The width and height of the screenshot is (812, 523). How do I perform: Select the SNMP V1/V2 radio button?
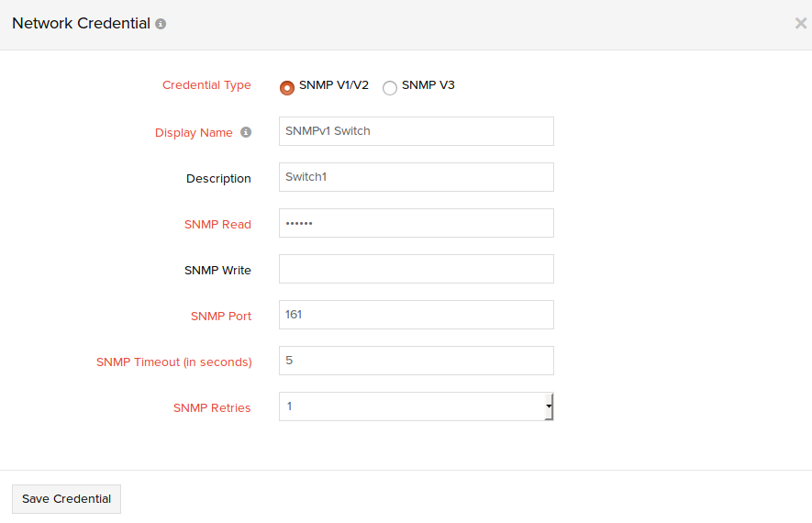pyautogui.click(x=287, y=87)
